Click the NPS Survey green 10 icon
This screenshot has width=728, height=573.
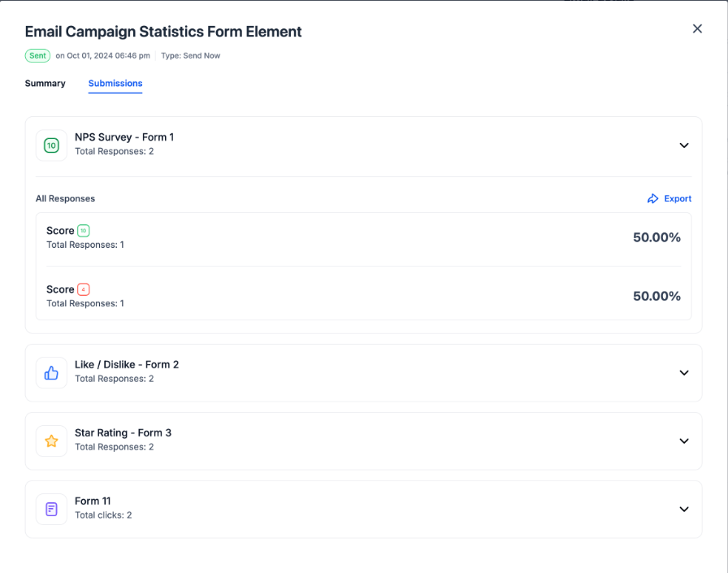tap(51, 145)
